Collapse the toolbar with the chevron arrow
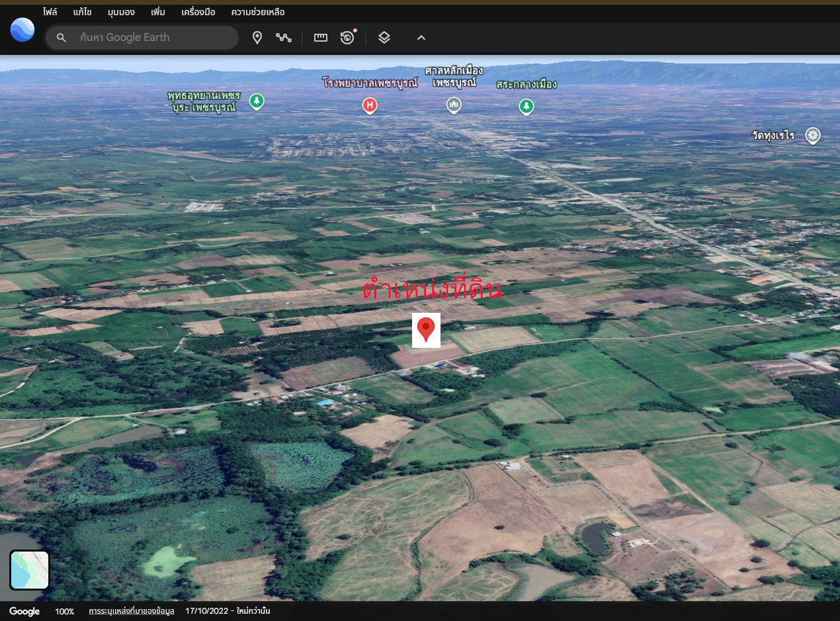 click(x=421, y=38)
